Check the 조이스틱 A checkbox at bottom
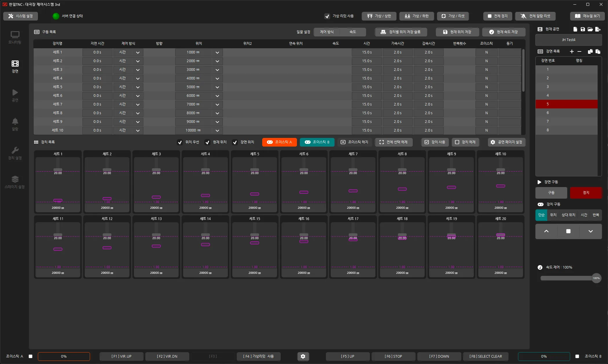The image size is (608, 364). click(x=30, y=356)
